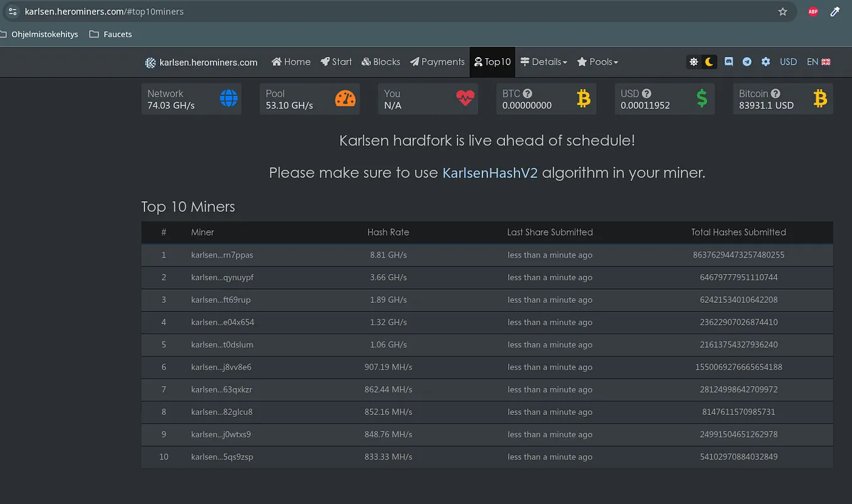852x504 pixels.
Task: Select miner karlsen...63qxkzr
Action: tap(221, 390)
